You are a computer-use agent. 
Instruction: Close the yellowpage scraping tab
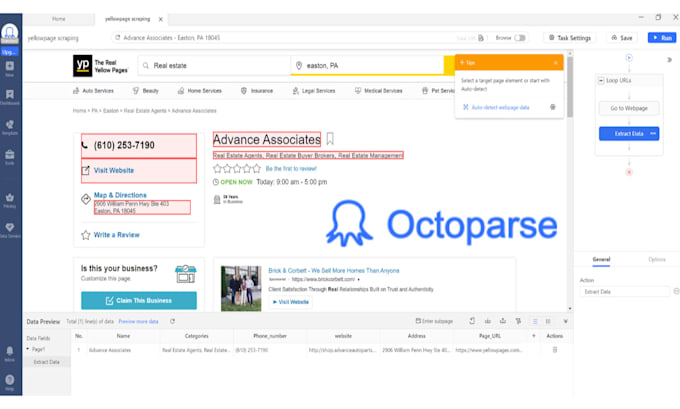[x=161, y=19]
